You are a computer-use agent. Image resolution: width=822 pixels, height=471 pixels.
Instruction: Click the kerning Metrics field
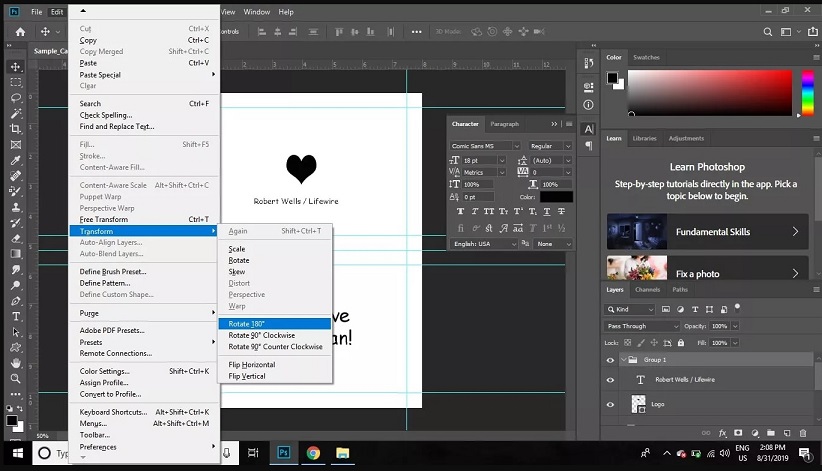tap(478, 172)
